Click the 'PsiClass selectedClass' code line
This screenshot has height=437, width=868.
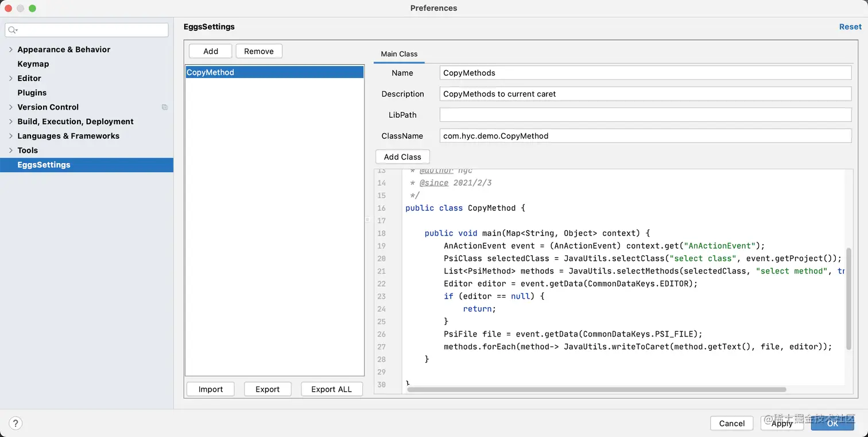(x=642, y=258)
